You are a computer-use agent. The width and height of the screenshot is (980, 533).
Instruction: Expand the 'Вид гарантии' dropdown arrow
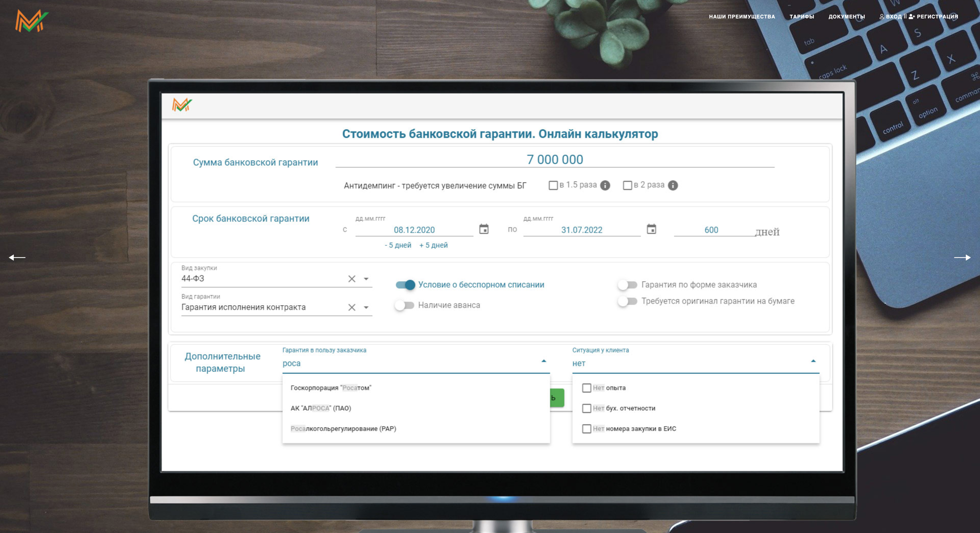pyautogui.click(x=366, y=307)
